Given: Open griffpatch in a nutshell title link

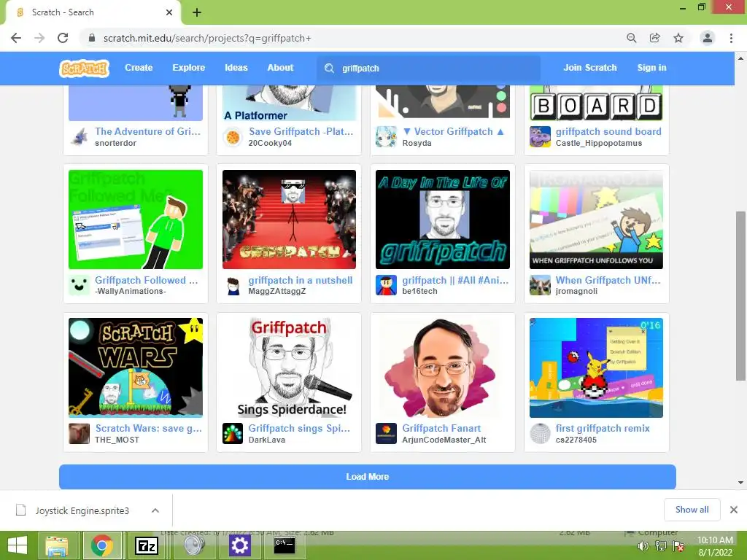Looking at the screenshot, I should [x=300, y=280].
